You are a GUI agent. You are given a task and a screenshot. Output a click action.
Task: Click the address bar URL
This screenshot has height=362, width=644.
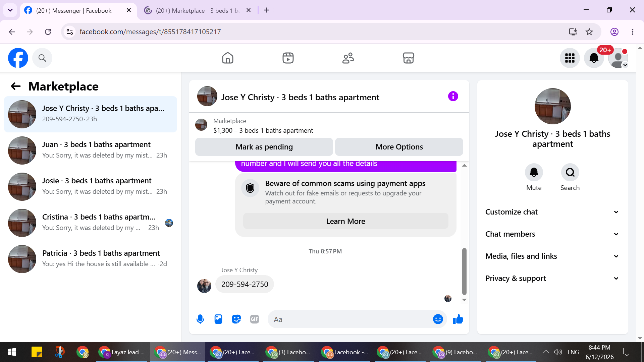pos(150,32)
